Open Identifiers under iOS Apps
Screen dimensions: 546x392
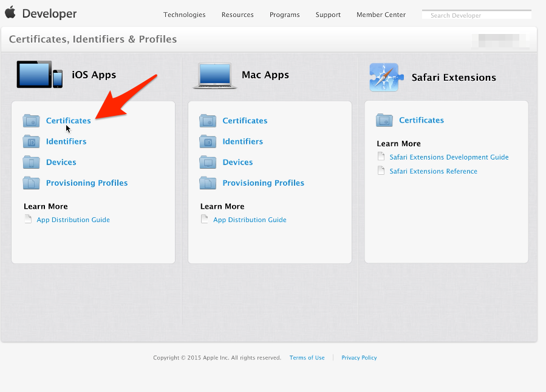click(66, 141)
